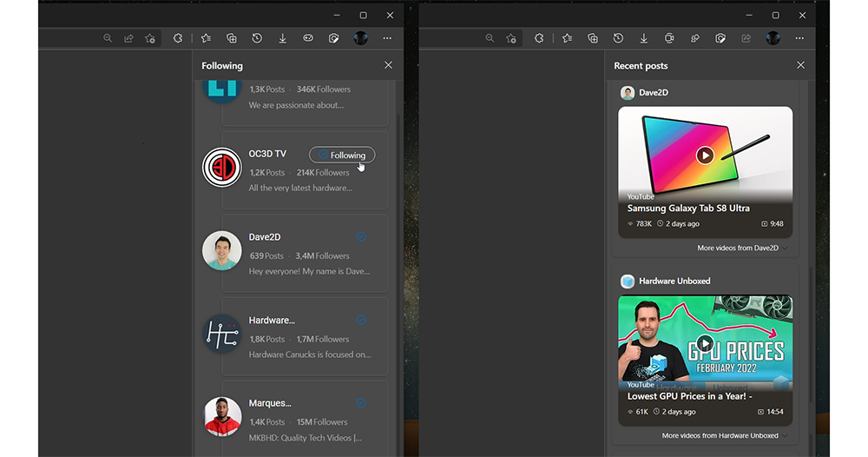Click Hardware... channel name in Following list
The image size is (868, 457).
(272, 321)
